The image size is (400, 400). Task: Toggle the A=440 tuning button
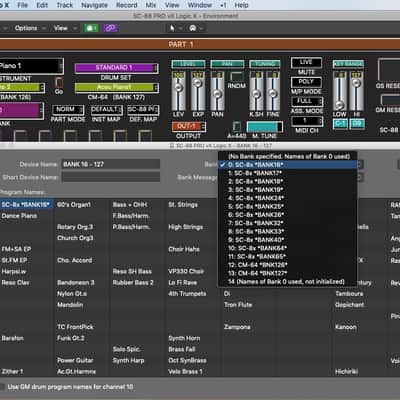pyautogui.click(x=237, y=127)
